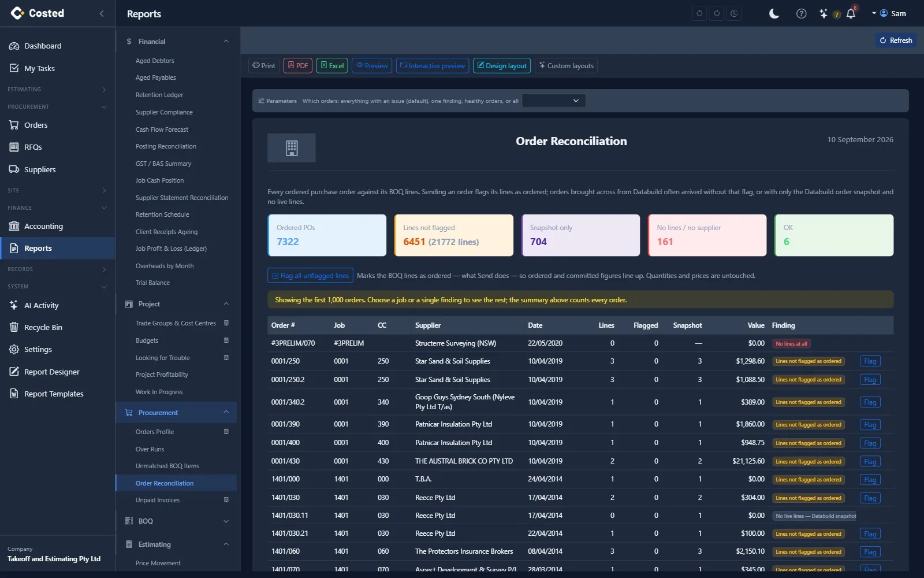The image size is (924, 578).
Task: Open the history clock icon
Action: [x=734, y=13]
